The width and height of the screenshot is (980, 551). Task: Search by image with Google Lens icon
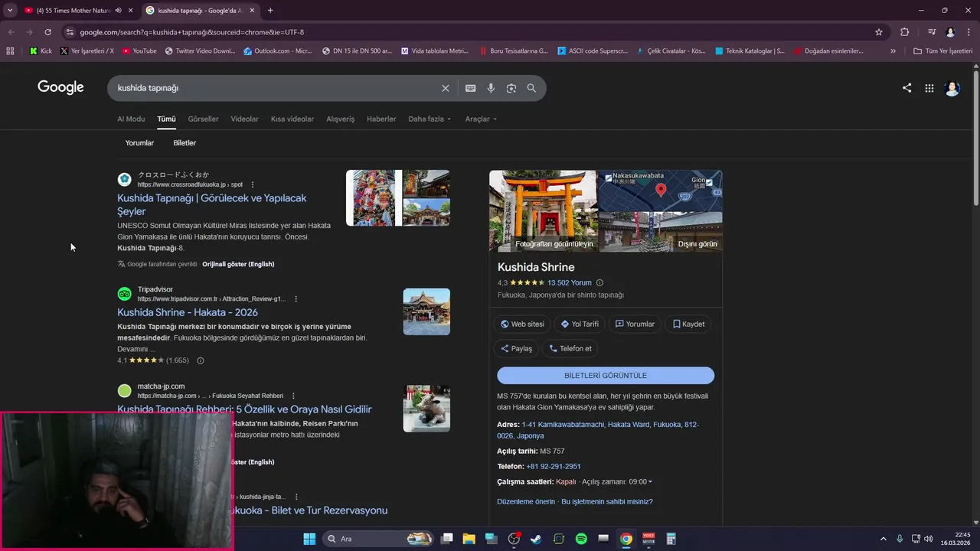point(511,88)
